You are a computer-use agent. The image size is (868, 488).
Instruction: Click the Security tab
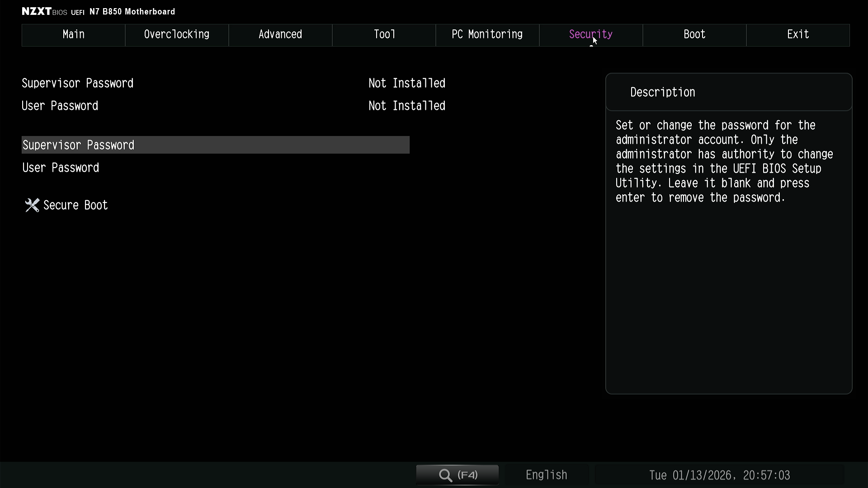(590, 35)
